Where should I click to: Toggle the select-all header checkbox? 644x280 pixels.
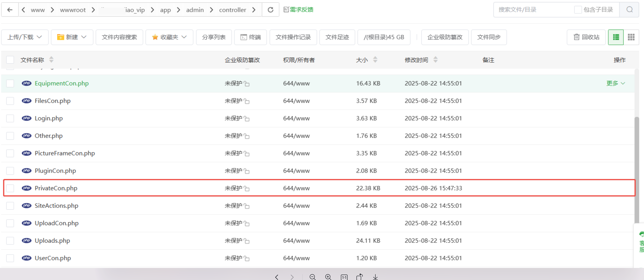[10, 60]
